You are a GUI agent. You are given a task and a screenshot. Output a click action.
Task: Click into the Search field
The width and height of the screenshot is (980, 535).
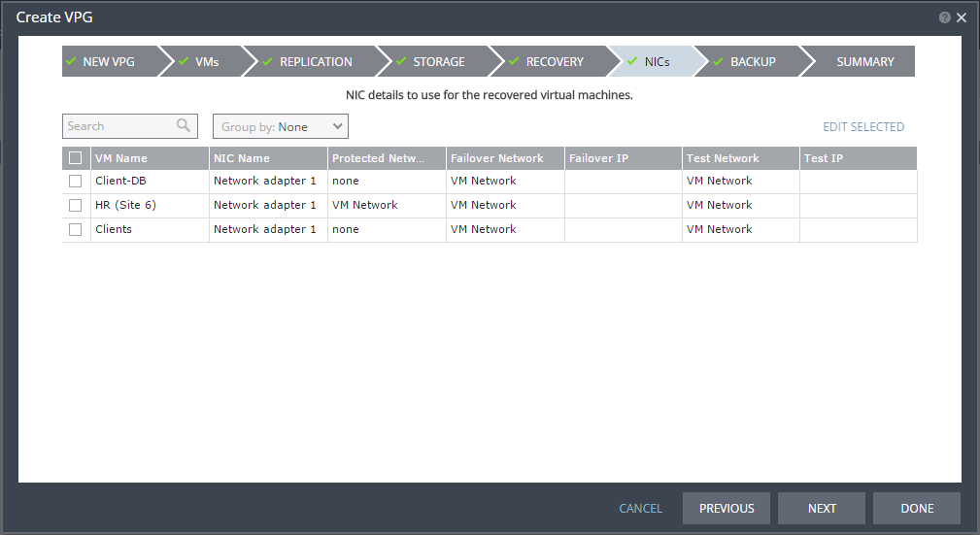click(x=130, y=126)
